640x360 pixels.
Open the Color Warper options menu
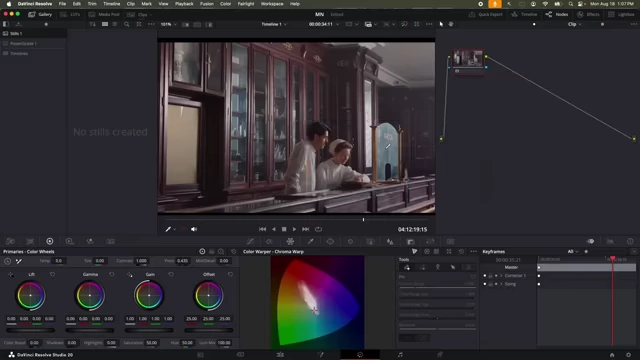click(x=473, y=251)
